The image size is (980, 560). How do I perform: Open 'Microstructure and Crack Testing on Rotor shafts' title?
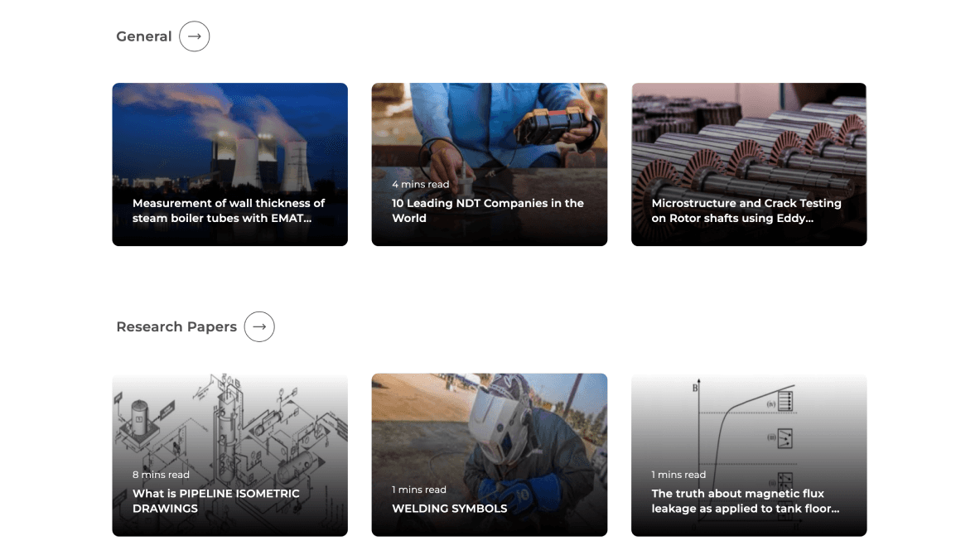pos(746,210)
